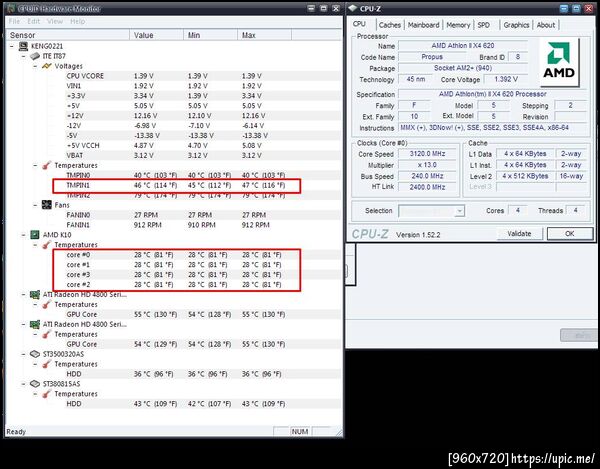Click the first ATI Radeon HD 4800 card icon

pyautogui.click(x=35, y=295)
